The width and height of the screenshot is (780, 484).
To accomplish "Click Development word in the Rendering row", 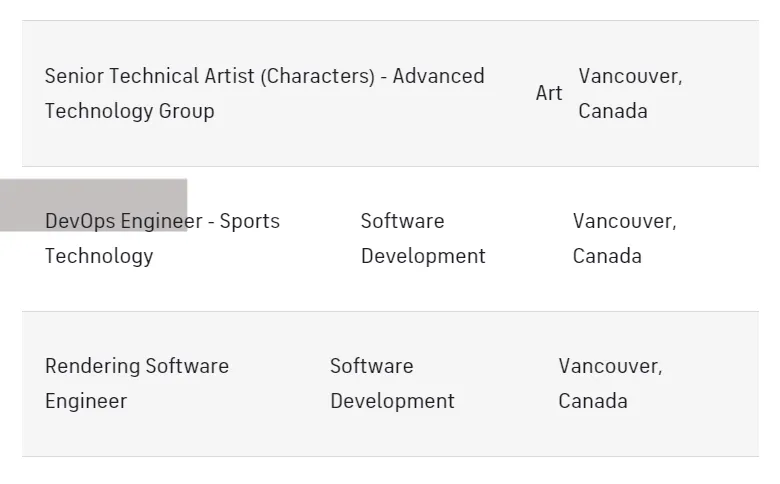I will pyautogui.click(x=392, y=401).
